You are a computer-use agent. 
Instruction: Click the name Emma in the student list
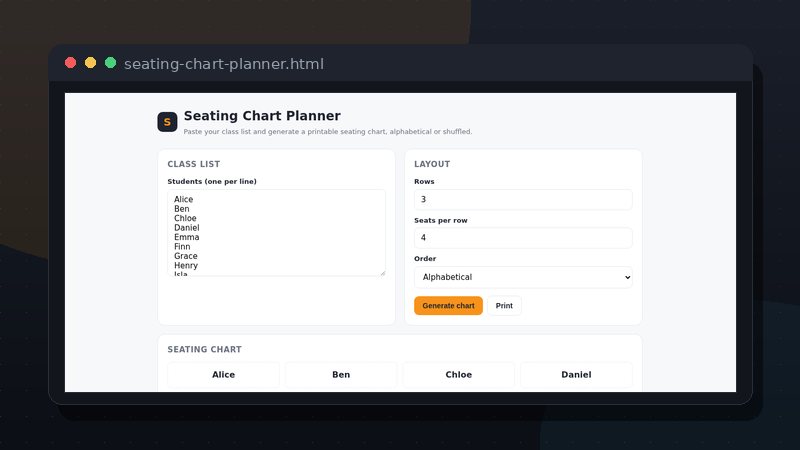tap(187, 237)
